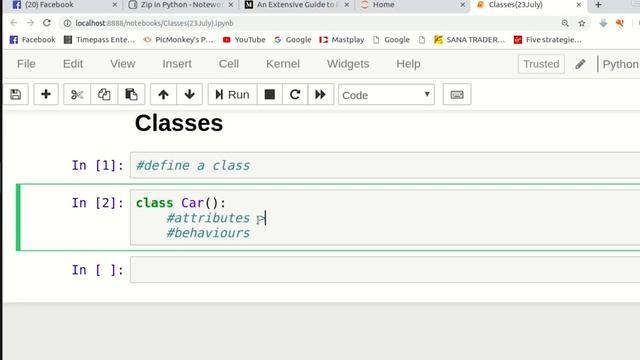Open the File menu
The width and height of the screenshot is (640, 360).
[x=26, y=64]
